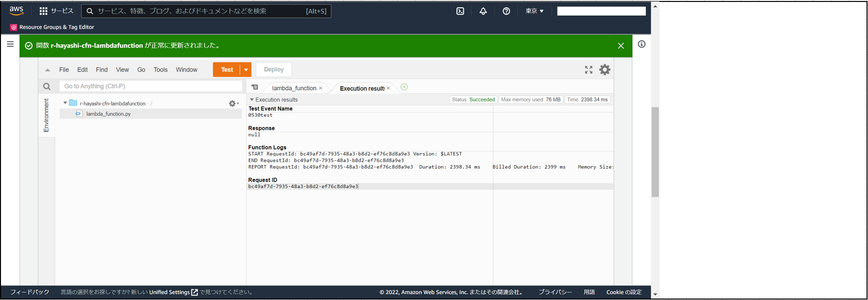Screen dimensions: 868x300
Task: Switch to the lambda_function tab
Action: click(x=294, y=88)
